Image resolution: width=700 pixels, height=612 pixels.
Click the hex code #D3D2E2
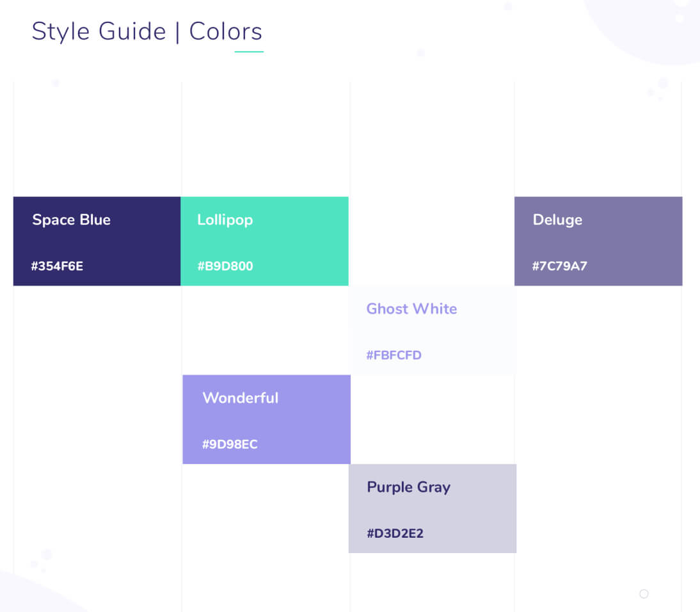click(x=394, y=533)
